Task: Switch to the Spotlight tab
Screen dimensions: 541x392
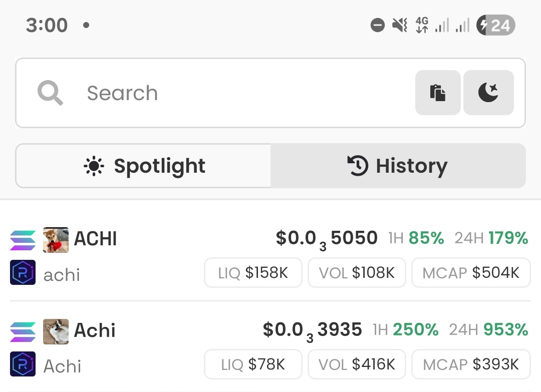Action: tap(143, 166)
